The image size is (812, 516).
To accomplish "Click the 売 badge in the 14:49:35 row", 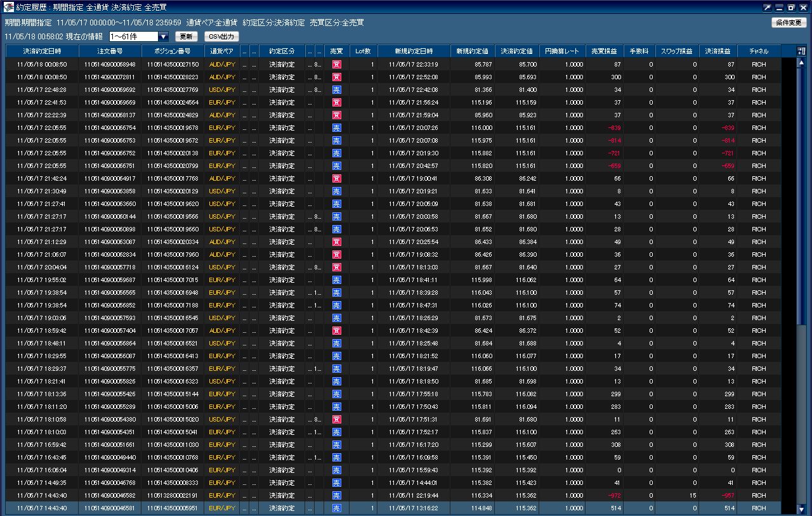I will point(337,483).
